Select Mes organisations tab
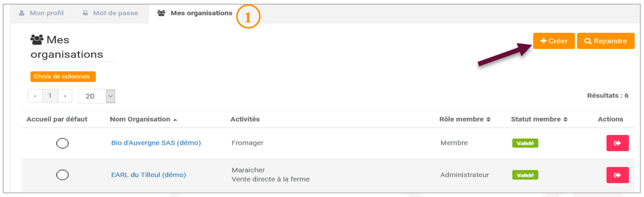Image resolution: width=644 pixels, height=197 pixels. tap(195, 13)
